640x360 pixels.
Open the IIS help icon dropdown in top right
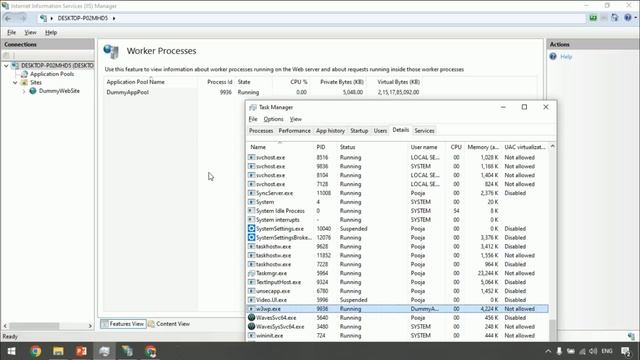pyautogui.click(x=630, y=18)
